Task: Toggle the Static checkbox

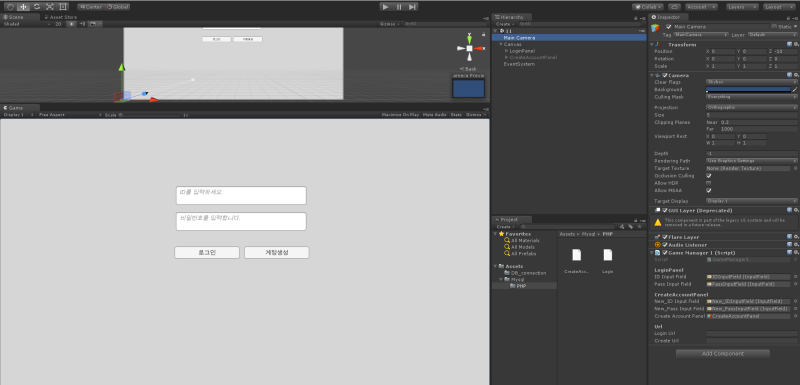Action: point(774,27)
